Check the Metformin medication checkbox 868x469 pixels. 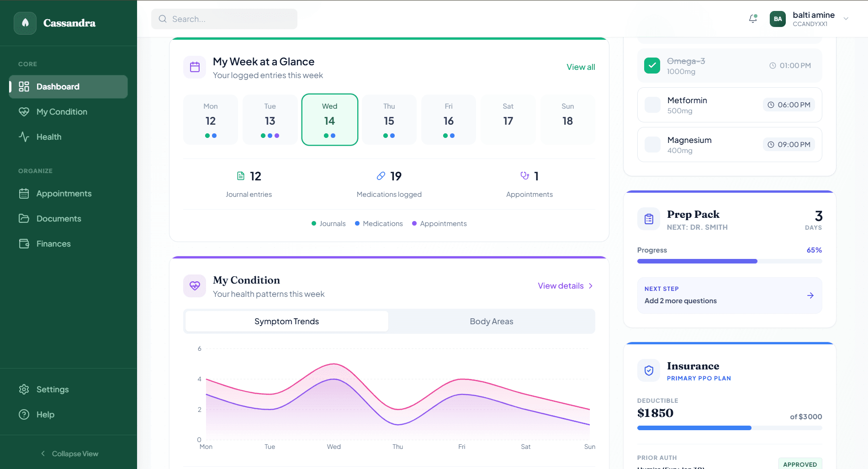(652, 105)
